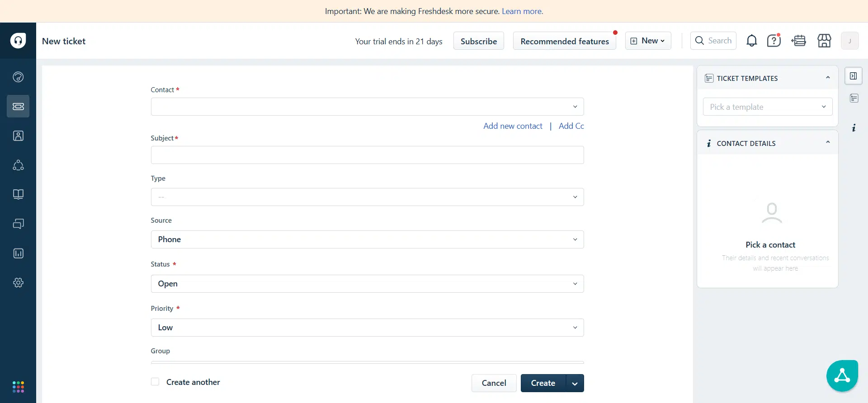Open the Marketplace store icon
The width and height of the screenshot is (868, 403).
click(824, 41)
